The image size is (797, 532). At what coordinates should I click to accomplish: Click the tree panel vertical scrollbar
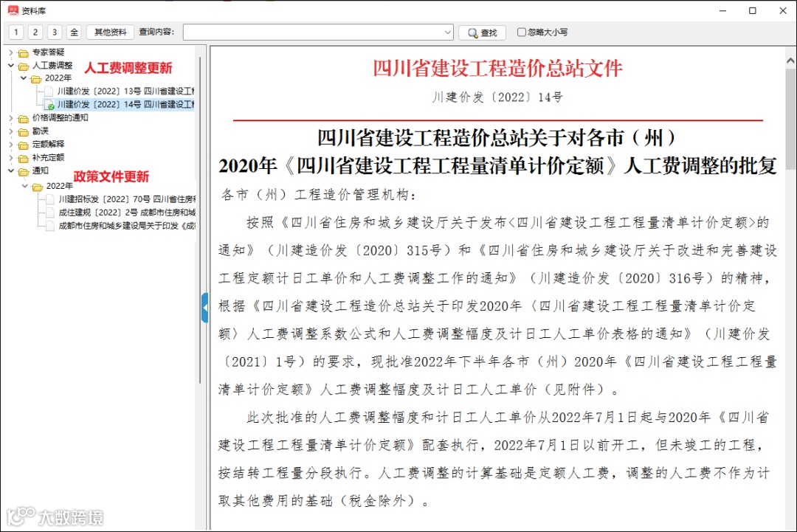(200, 219)
